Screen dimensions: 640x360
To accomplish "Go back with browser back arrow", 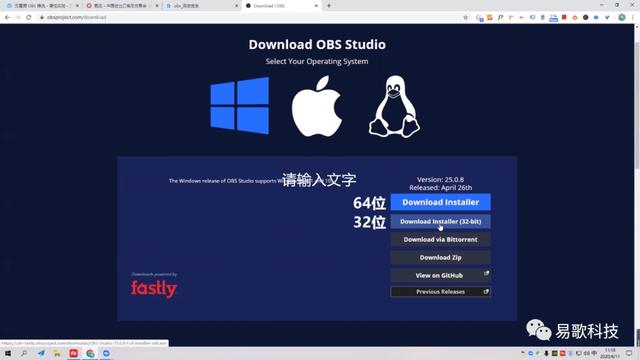I will coord(7,17).
